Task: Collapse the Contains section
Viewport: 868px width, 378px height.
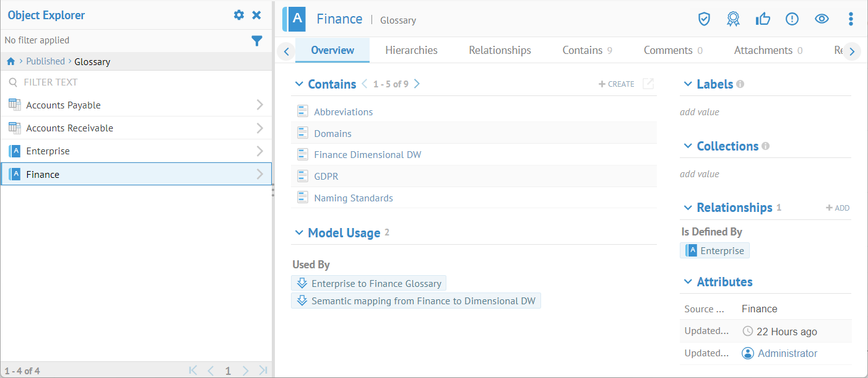Action: [300, 84]
